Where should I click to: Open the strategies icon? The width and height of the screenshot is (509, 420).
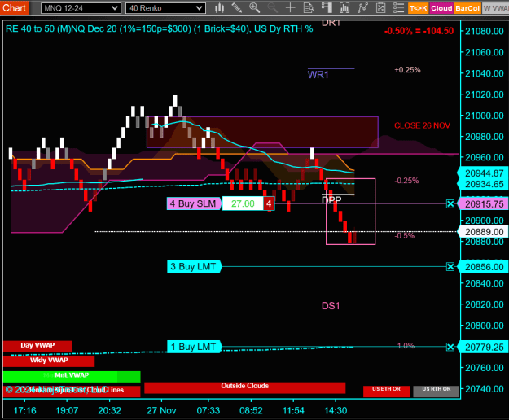pyautogui.click(x=380, y=8)
